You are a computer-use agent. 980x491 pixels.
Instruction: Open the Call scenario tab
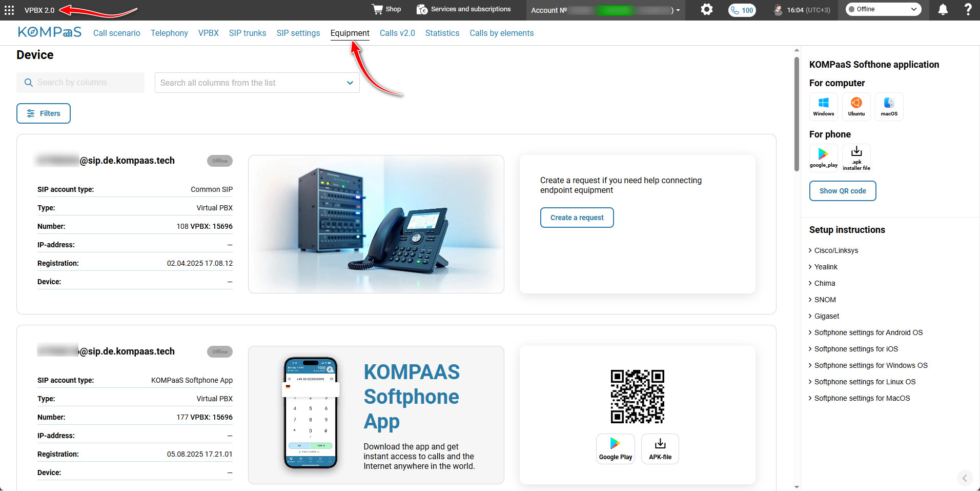click(x=117, y=33)
